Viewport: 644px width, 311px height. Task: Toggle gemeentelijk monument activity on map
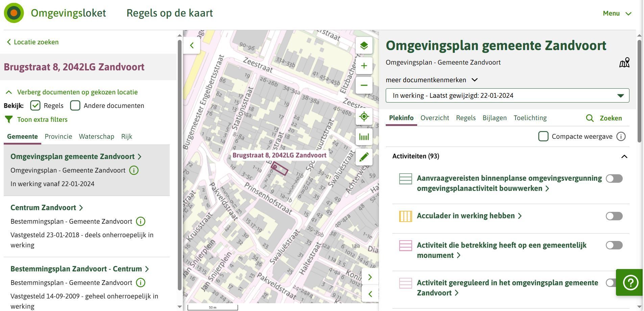click(614, 245)
